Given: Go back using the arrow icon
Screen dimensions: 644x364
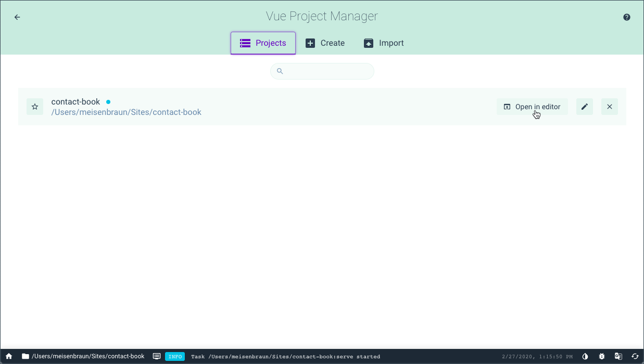Looking at the screenshot, I should (17, 17).
